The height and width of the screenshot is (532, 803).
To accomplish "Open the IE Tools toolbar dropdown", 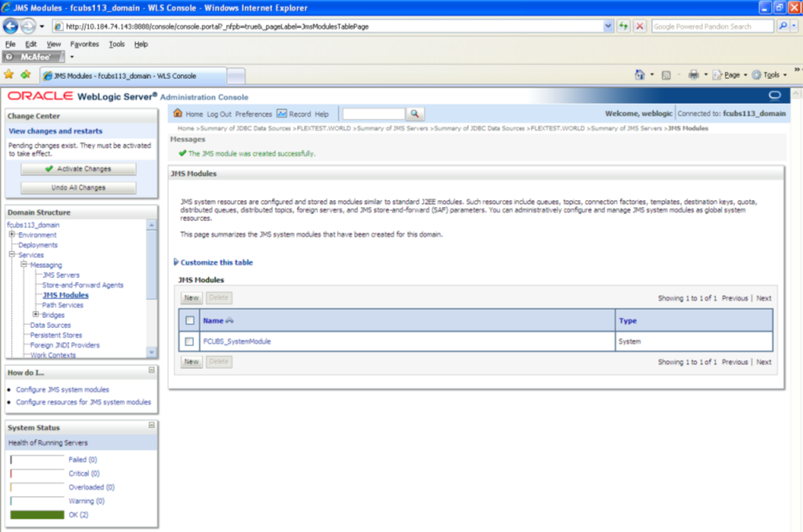I will pos(769,75).
